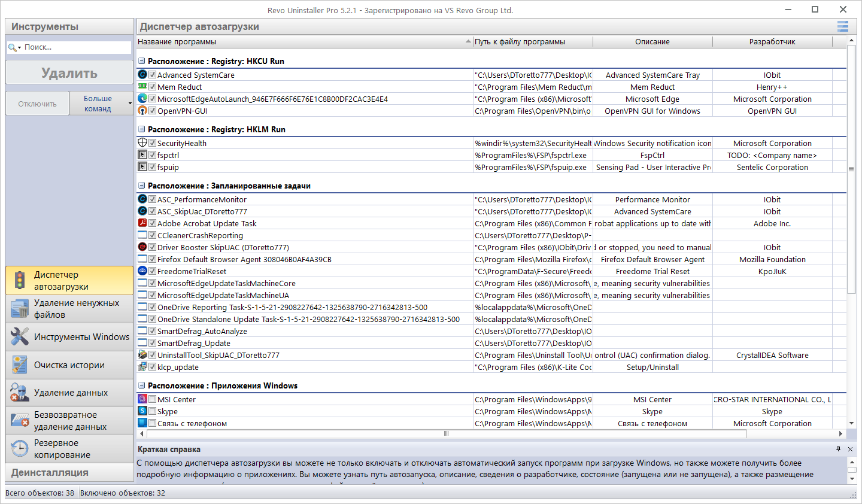Click the Adobe Acrobat Update Task icon

pyautogui.click(x=142, y=223)
